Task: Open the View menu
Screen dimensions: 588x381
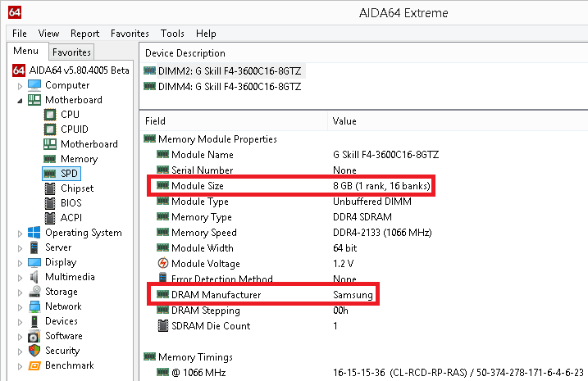Action: pos(48,34)
